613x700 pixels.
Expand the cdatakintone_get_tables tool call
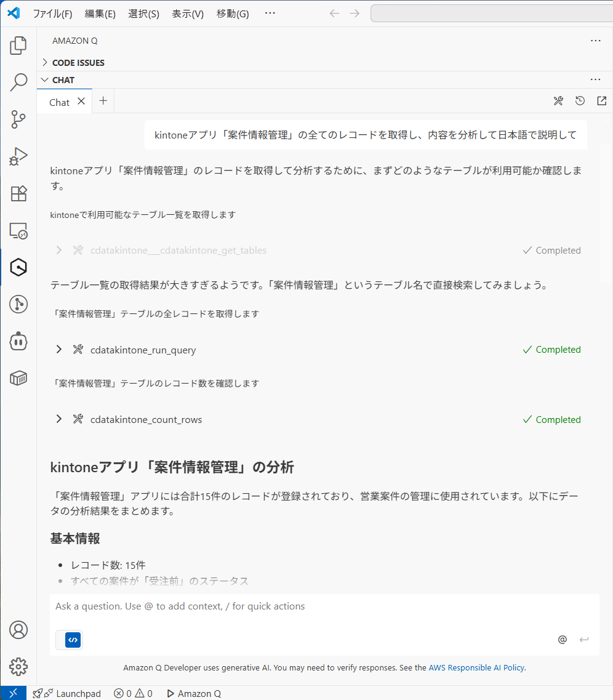point(59,250)
